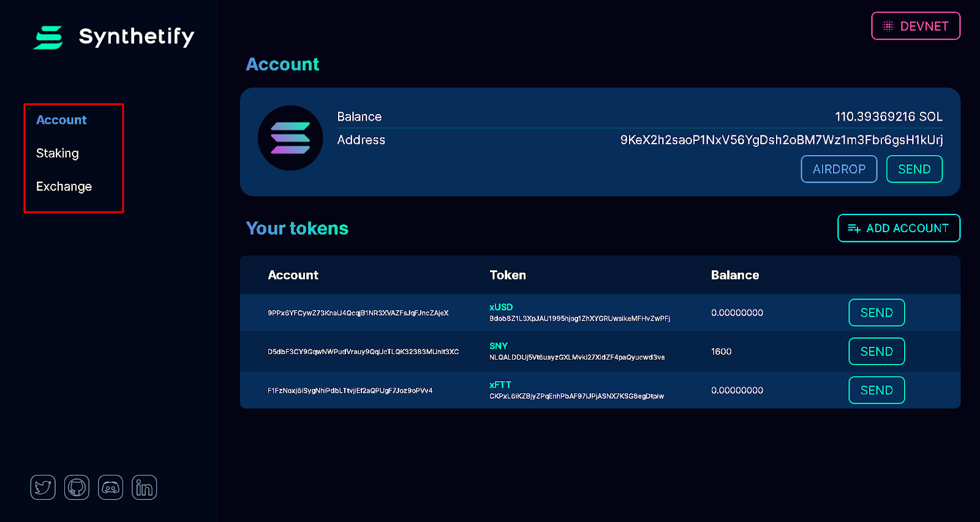
Task: Open the Discord icon link
Action: [x=110, y=488]
